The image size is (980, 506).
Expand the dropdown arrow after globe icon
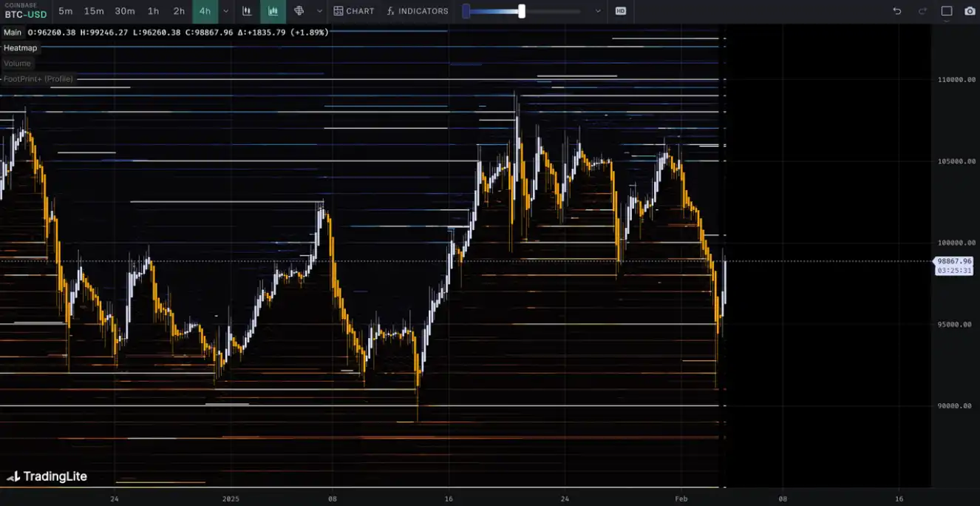pyautogui.click(x=319, y=11)
